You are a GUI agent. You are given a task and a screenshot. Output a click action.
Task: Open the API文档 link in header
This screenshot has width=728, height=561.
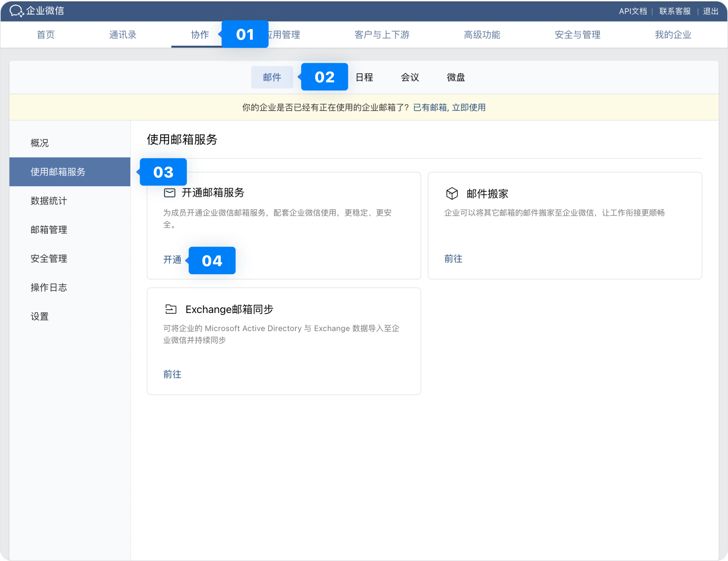point(633,11)
